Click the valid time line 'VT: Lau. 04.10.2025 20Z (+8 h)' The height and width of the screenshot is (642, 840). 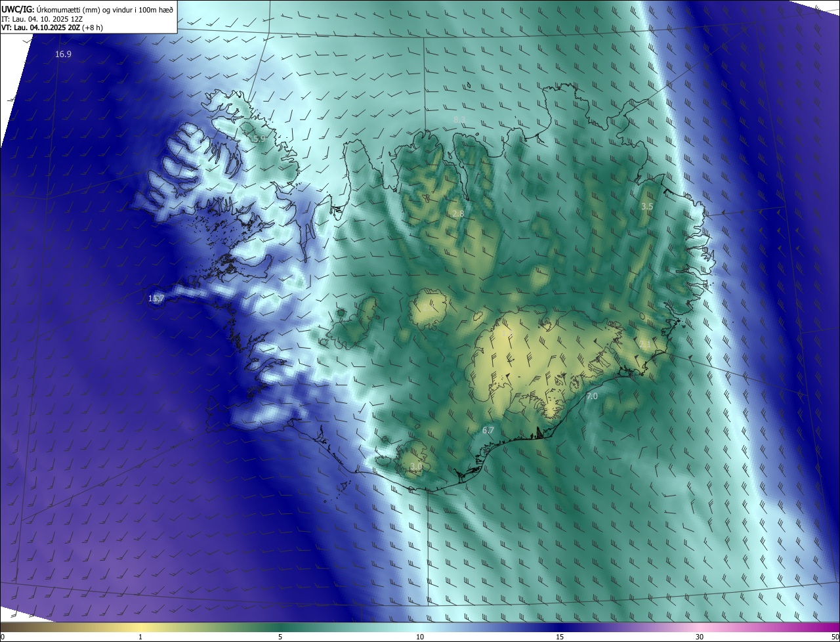point(52,28)
